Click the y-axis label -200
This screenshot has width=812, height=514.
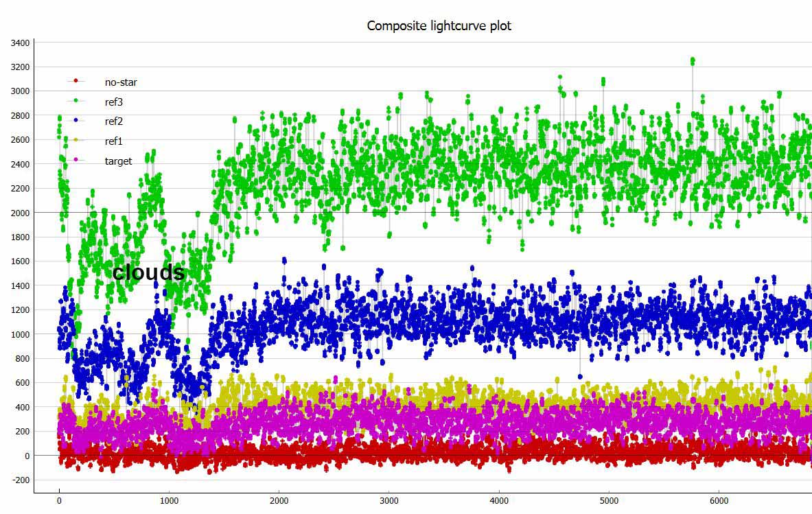[20, 480]
